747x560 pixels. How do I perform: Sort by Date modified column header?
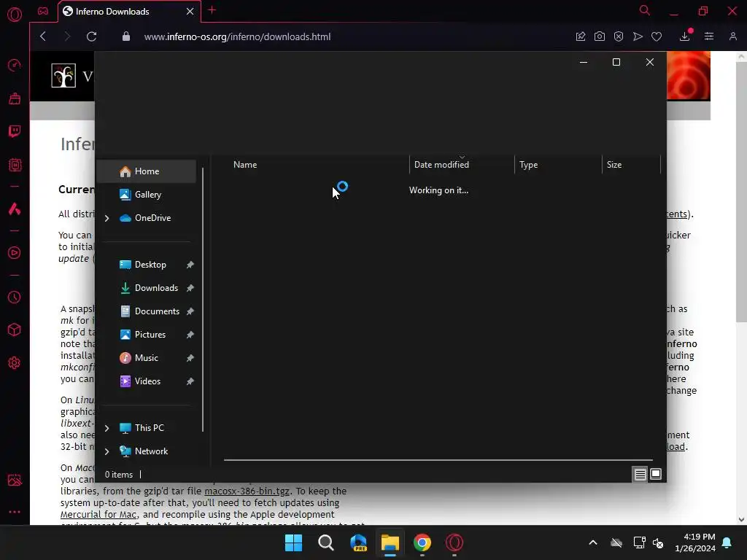point(462,165)
